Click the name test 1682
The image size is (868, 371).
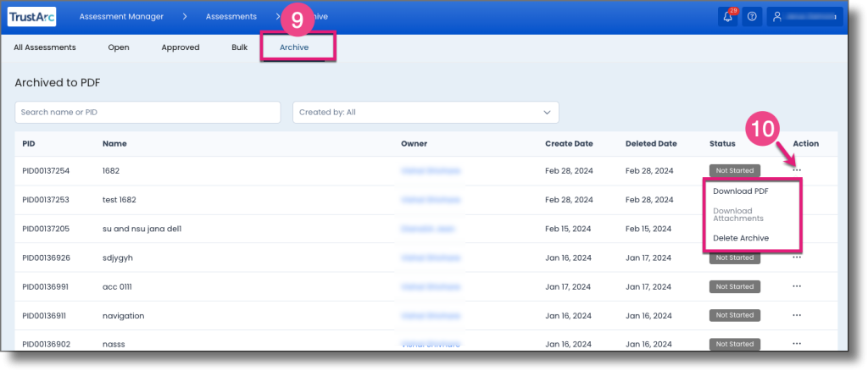pos(119,200)
